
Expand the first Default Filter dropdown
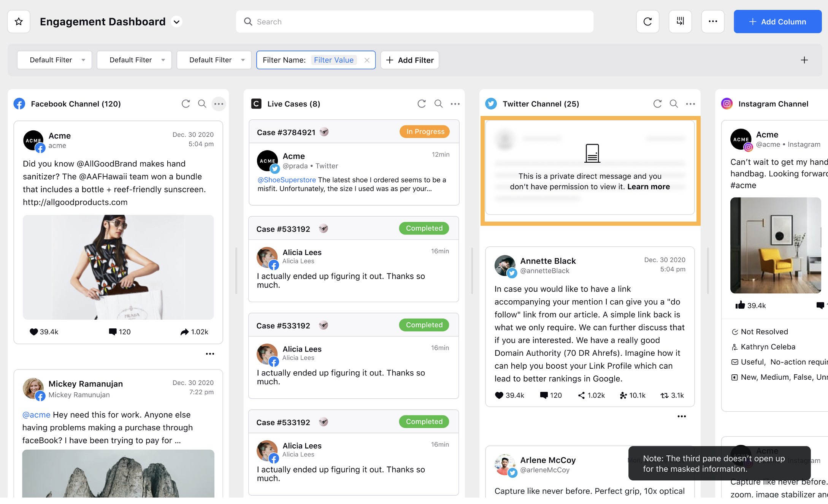click(x=54, y=60)
